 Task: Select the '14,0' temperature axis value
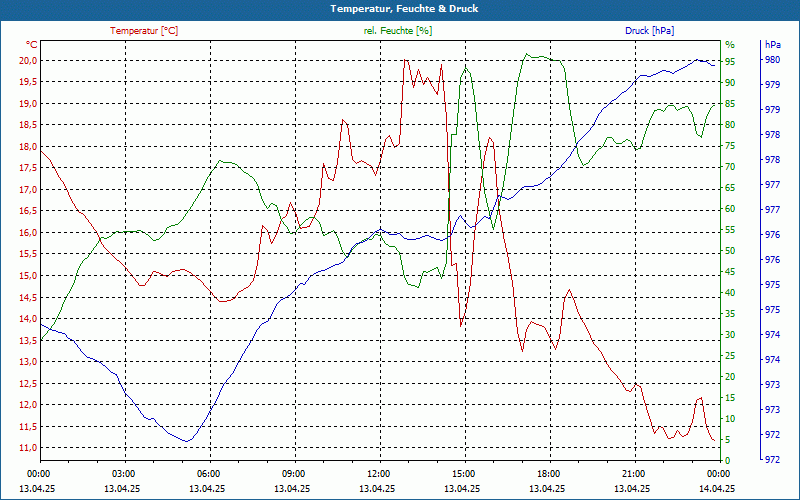click(28, 319)
